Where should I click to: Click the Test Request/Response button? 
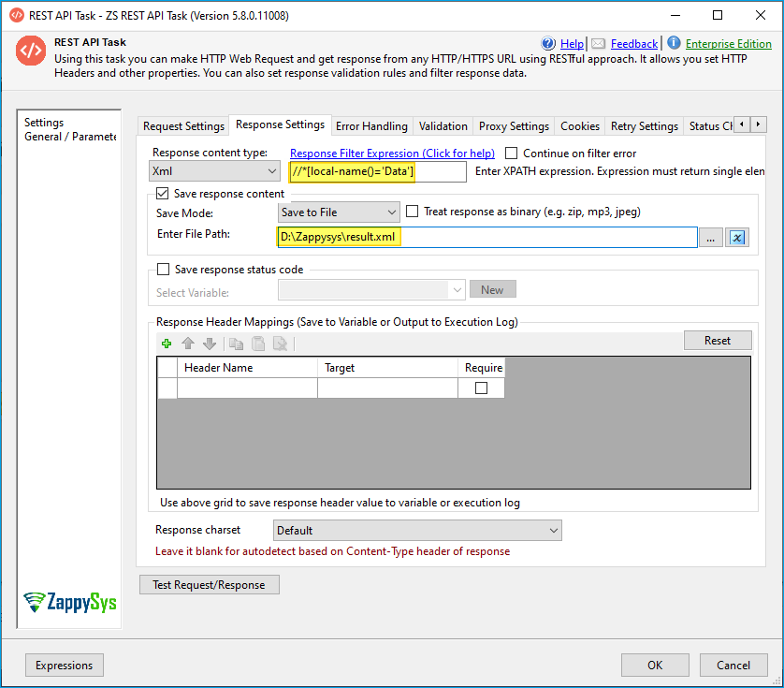209,585
